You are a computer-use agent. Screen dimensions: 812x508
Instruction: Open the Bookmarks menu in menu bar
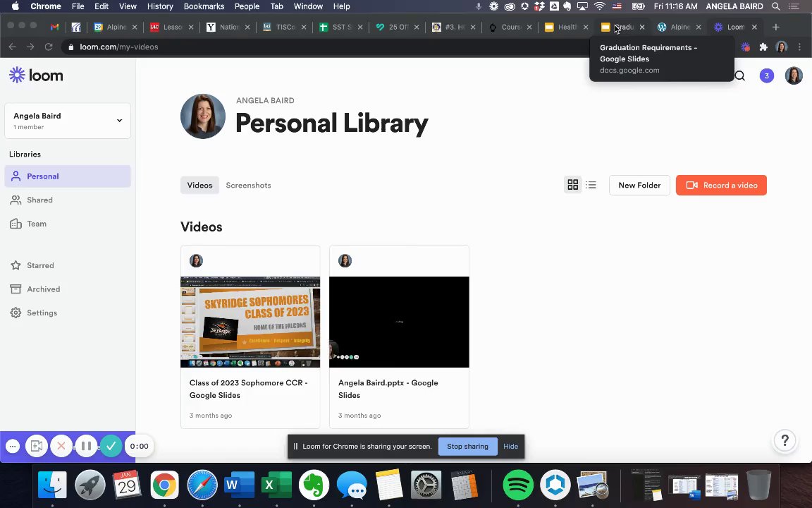[x=204, y=6]
